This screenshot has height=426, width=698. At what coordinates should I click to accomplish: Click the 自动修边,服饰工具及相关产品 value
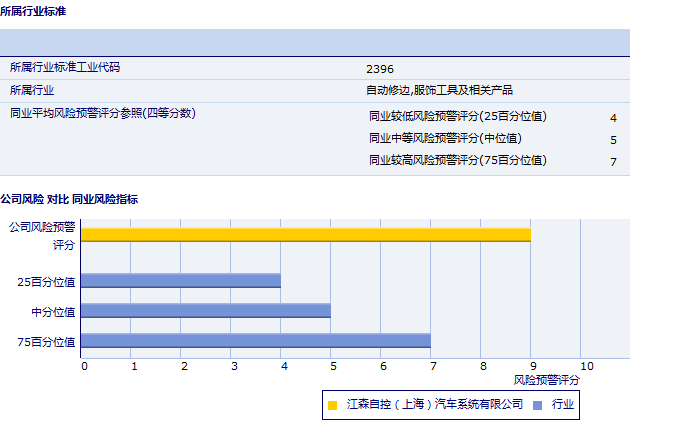439,90
